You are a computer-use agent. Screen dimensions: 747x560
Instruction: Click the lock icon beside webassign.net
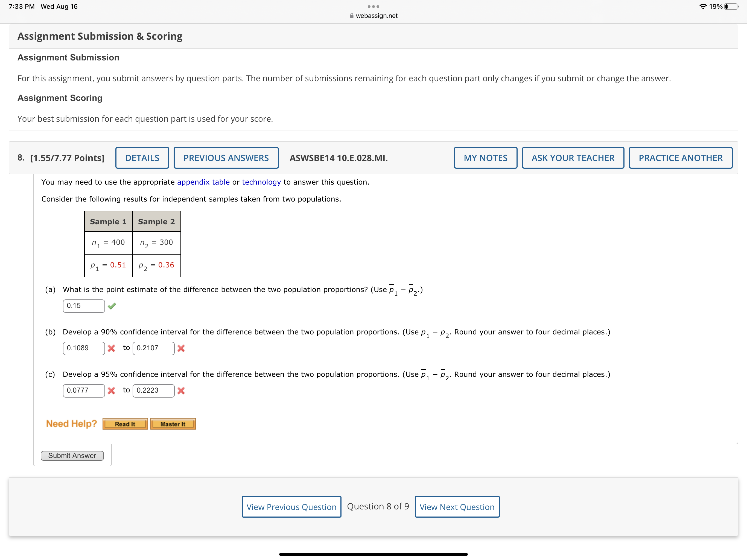click(351, 16)
